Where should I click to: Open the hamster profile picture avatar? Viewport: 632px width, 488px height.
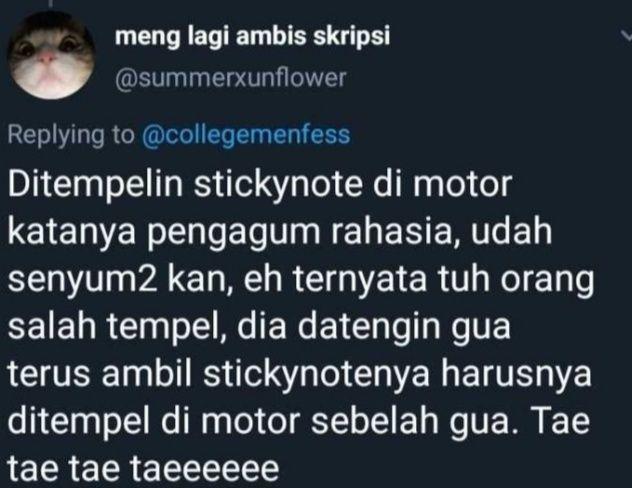point(52,55)
